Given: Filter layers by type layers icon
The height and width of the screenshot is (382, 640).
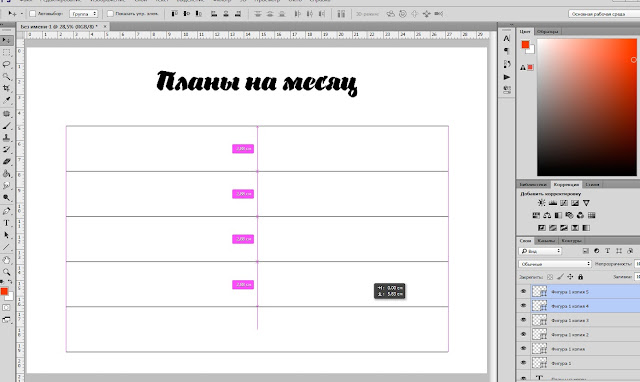Looking at the screenshot, I should click(x=608, y=251).
